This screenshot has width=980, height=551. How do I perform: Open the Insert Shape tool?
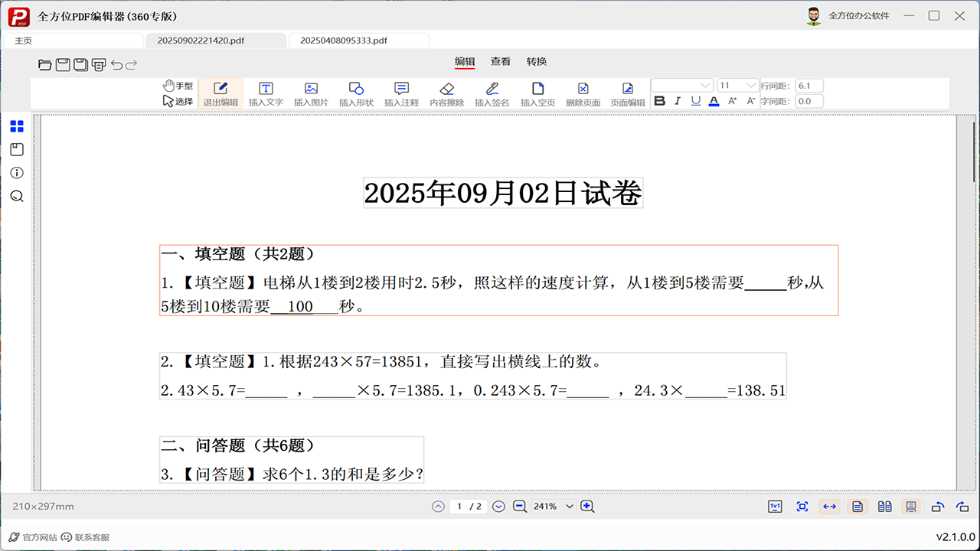point(356,93)
